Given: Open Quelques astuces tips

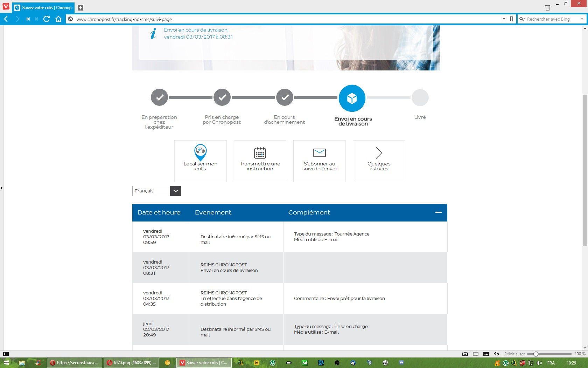Looking at the screenshot, I should tap(379, 161).
